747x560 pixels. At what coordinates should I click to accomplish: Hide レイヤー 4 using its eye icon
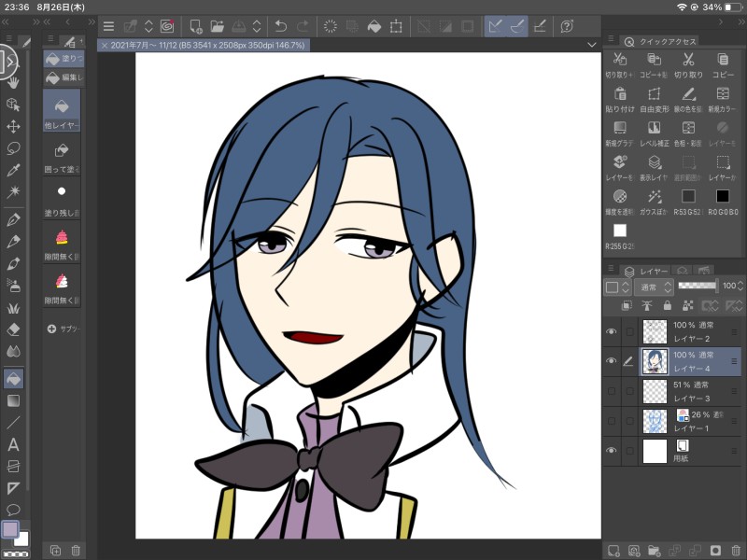[x=612, y=361]
